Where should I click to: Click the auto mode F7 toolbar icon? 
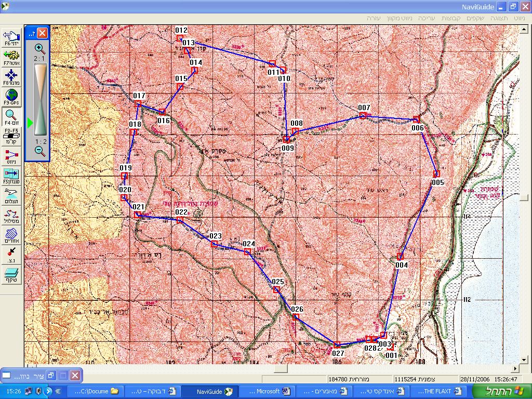11,57
